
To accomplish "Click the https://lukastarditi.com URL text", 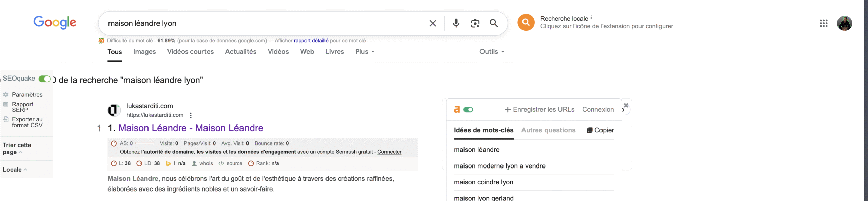I will (x=155, y=115).
